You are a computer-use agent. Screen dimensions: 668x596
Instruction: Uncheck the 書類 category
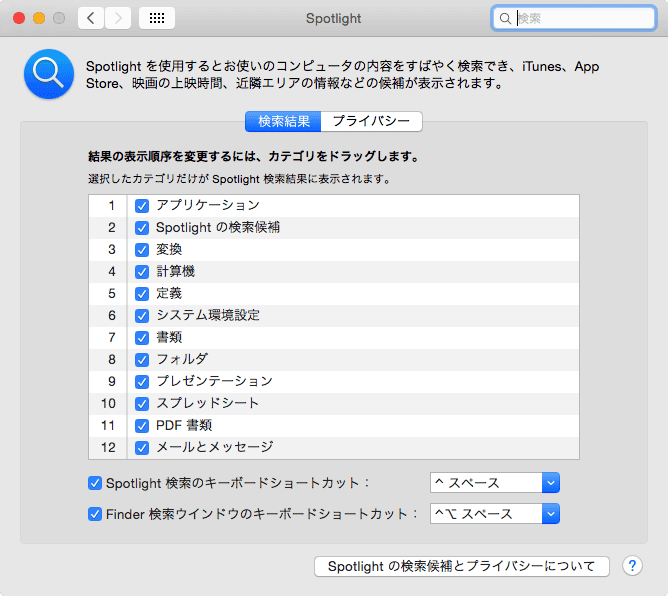pos(142,338)
